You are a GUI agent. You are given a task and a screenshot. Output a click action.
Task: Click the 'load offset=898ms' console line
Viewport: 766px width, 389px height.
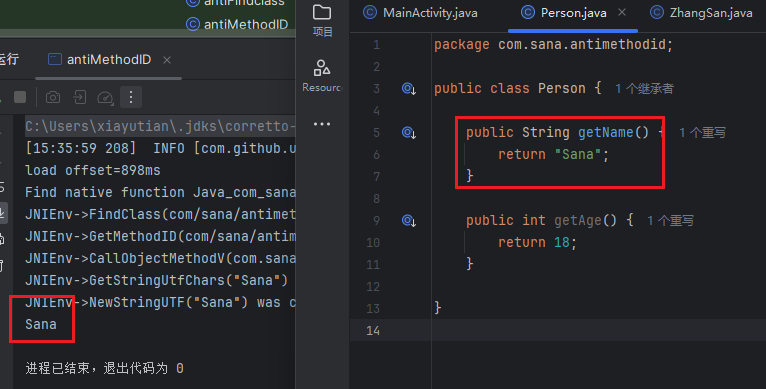pyautogui.click(x=93, y=170)
